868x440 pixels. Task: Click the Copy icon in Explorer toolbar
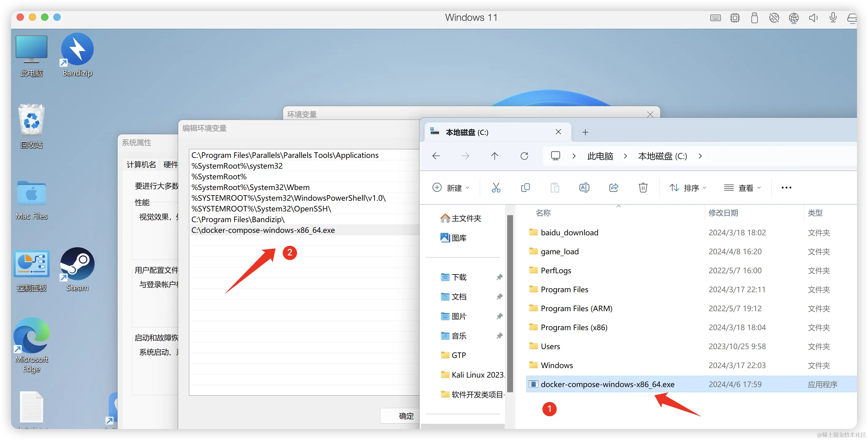525,188
